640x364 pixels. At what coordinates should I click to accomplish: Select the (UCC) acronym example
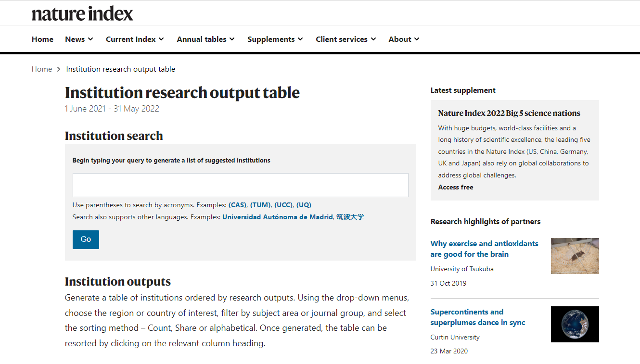tap(283, 205)
